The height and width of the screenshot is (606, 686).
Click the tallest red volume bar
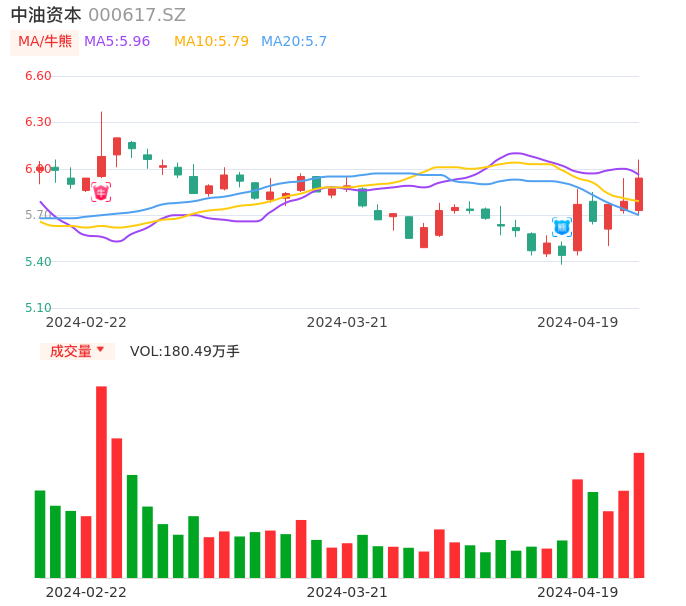101,481
